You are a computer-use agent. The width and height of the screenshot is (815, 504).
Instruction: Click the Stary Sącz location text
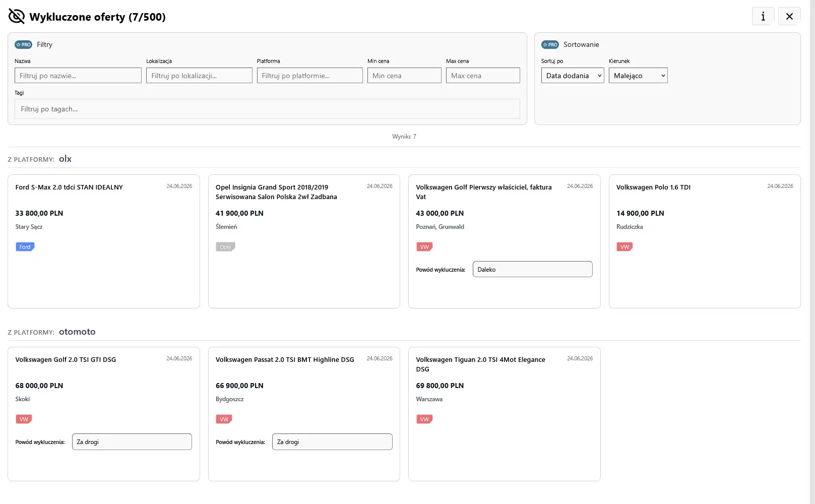29,227
